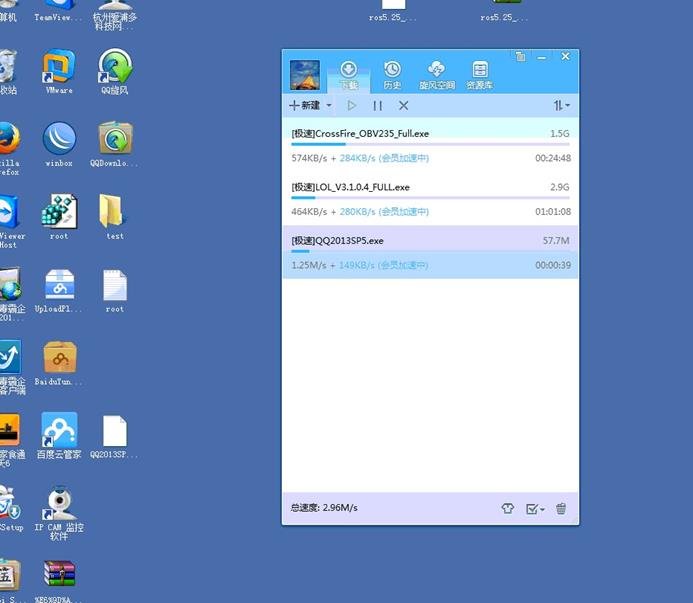Viewport: 693px width, 603px height.
Task: Select the CrossFire_OBV235_Full.exe download row
Action: click(430, 145)
